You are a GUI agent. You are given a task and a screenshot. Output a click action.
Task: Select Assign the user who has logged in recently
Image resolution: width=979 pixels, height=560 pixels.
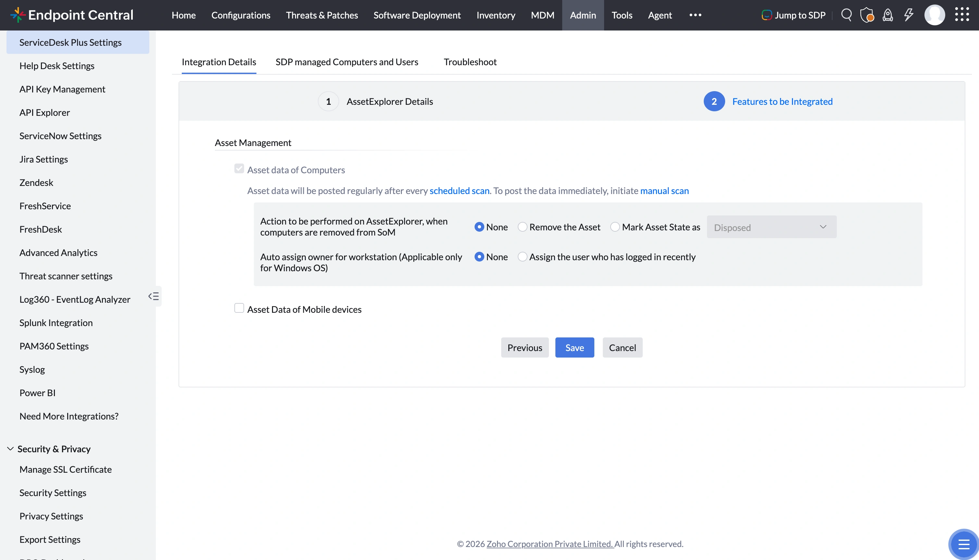coord(522,257)
